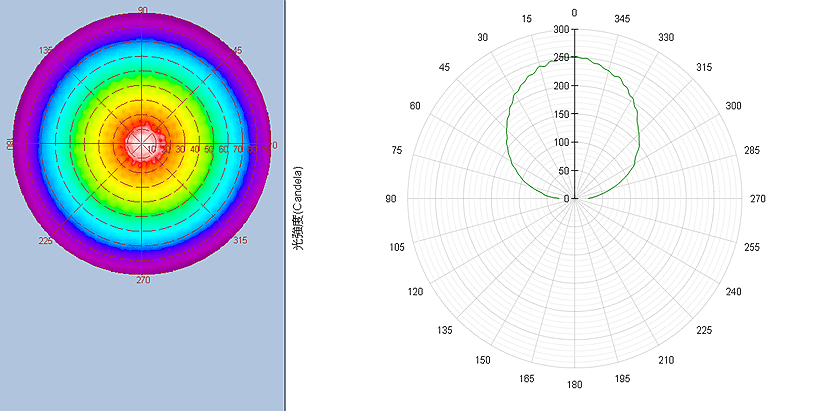Click the 光強度(Candela) axis label
Screen dimensions: 831x411
(x=299, y=207)
